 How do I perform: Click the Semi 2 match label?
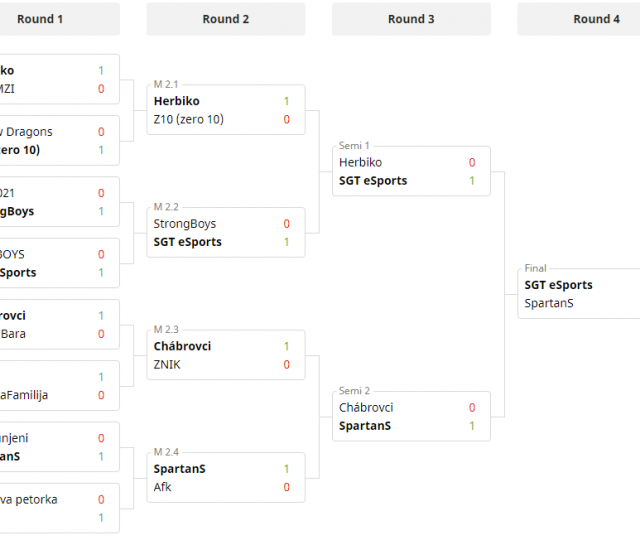[x=354, y=391]
